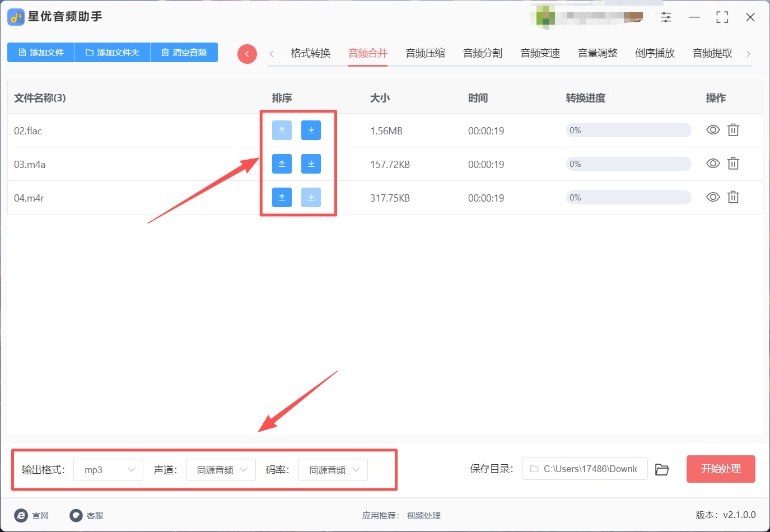Expand the 码率 bitrate dropdown
This screenshot has height=532, width=770.
tap(333, 470)
